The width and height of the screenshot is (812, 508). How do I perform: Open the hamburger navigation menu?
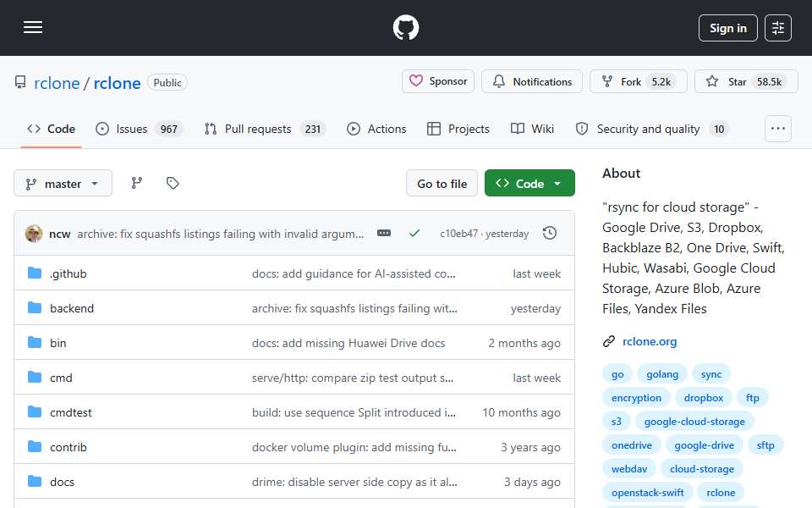pos(33,27)
